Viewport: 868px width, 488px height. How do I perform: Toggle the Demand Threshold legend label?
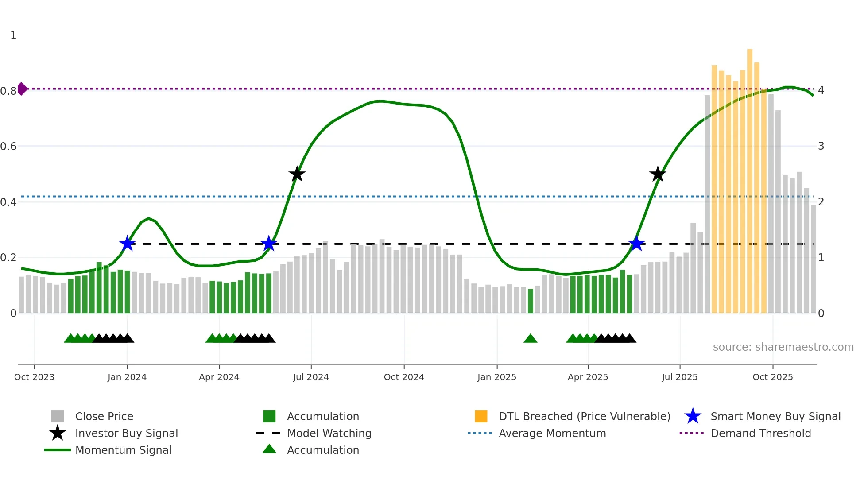click(760, 433)
